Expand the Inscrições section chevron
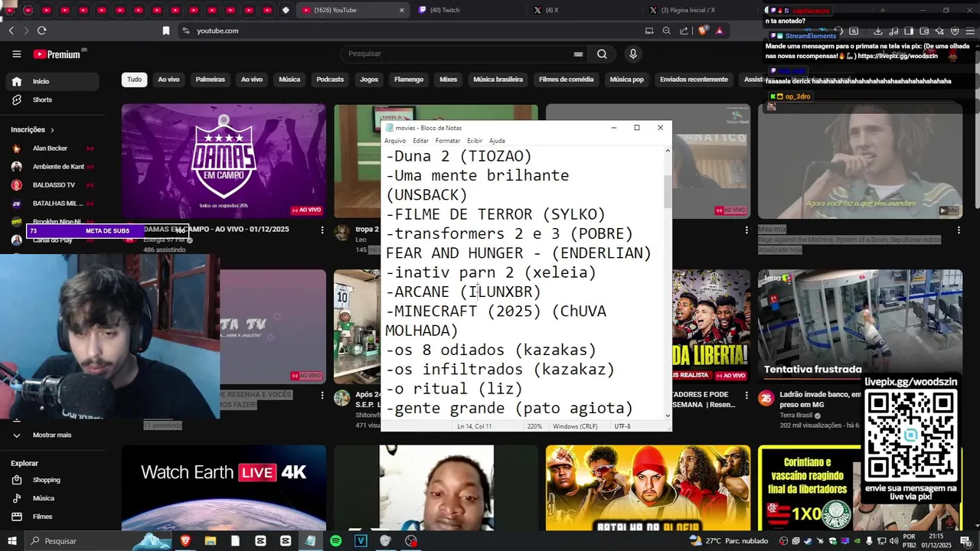This screenshot has height=551, width=980. pos(52,130)
